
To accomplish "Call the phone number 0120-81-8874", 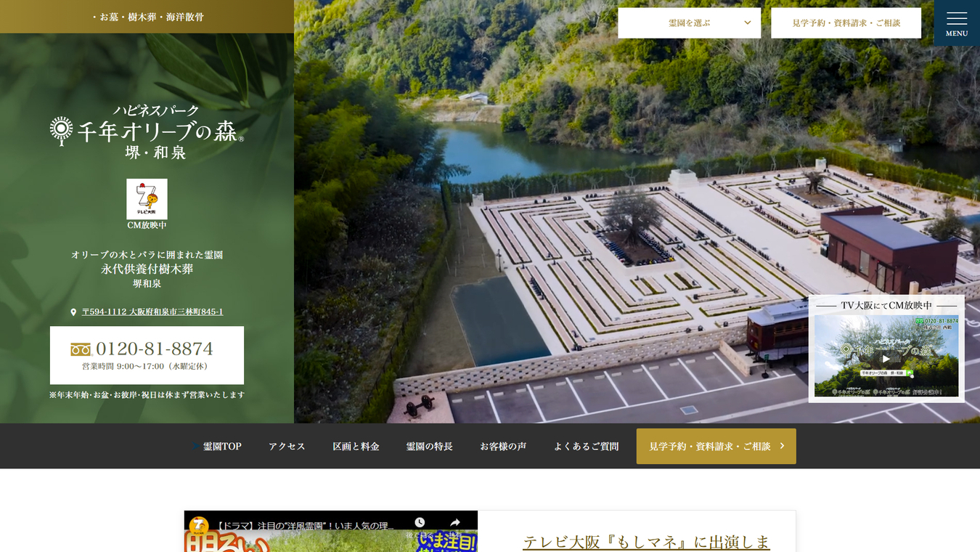I will (x=155, y=349).
